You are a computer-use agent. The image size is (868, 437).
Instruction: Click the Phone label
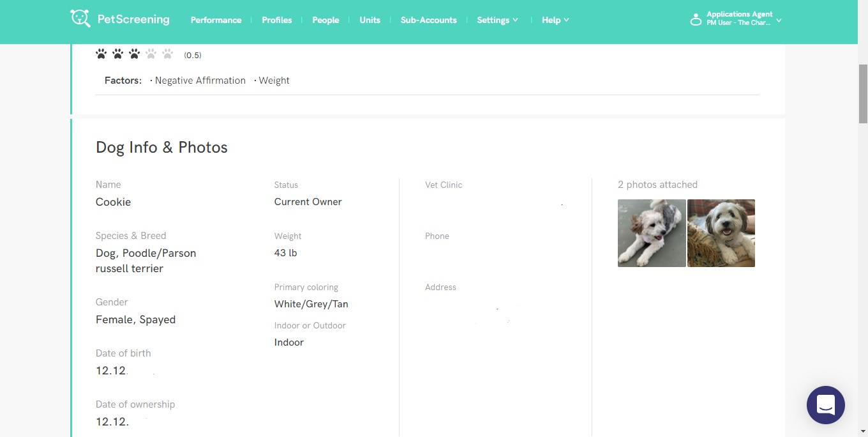437,236
